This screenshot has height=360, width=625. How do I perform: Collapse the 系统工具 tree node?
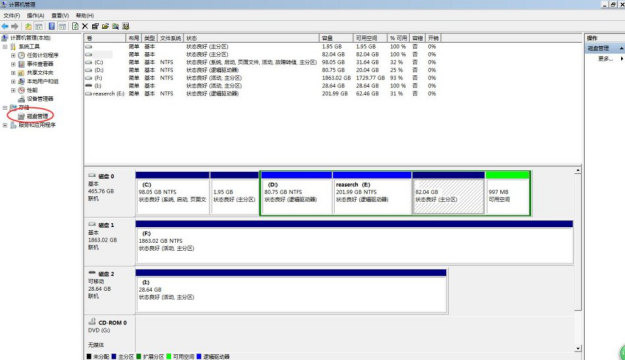pyautogui.click(x=5, y=47)
